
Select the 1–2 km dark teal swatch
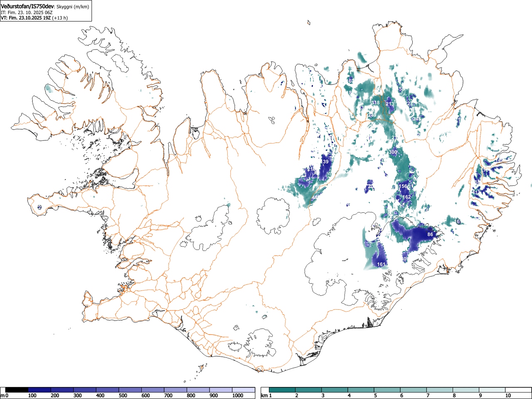pos(283,390)
